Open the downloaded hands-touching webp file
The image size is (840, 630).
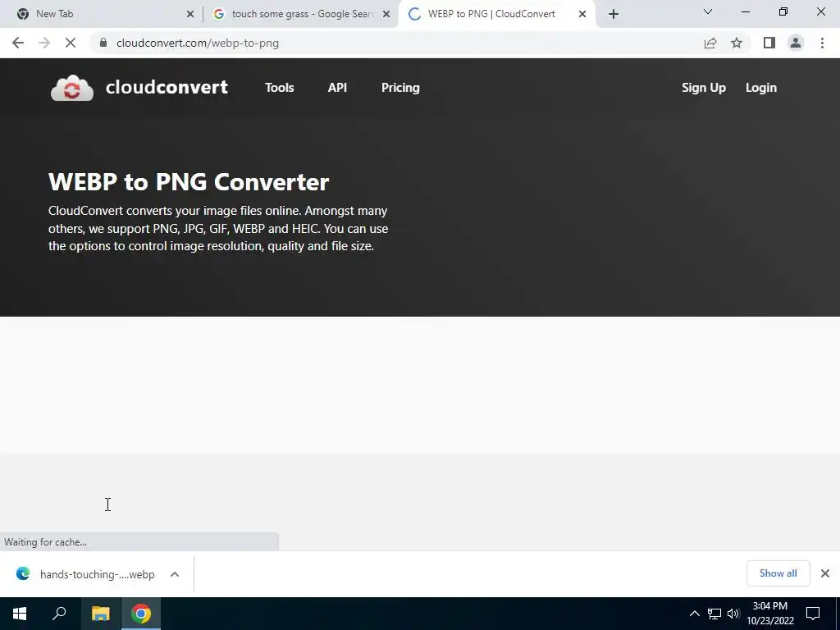click(x=97, y=574)
